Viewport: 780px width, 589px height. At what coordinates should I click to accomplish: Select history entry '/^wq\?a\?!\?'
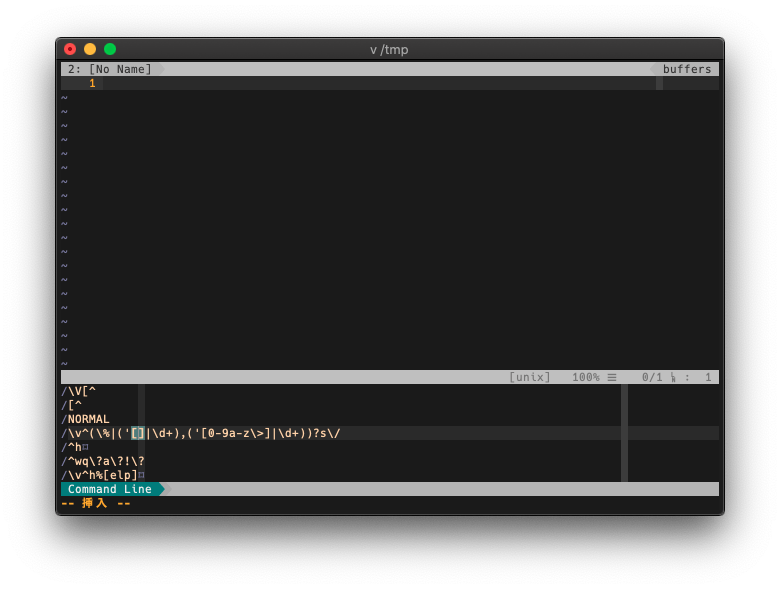[103, 461]
